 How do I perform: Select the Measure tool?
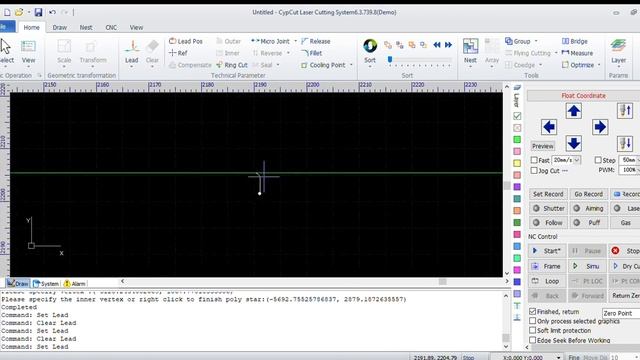tap(577, 53)
